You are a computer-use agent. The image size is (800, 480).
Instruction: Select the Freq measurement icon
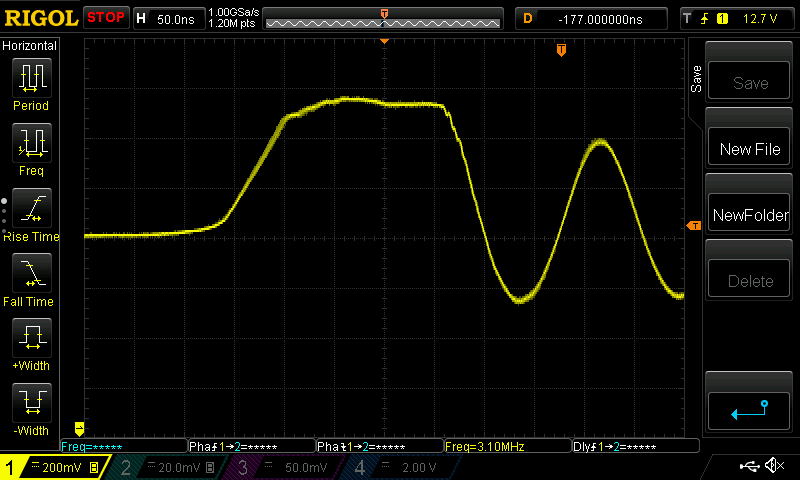pos(31,143)
